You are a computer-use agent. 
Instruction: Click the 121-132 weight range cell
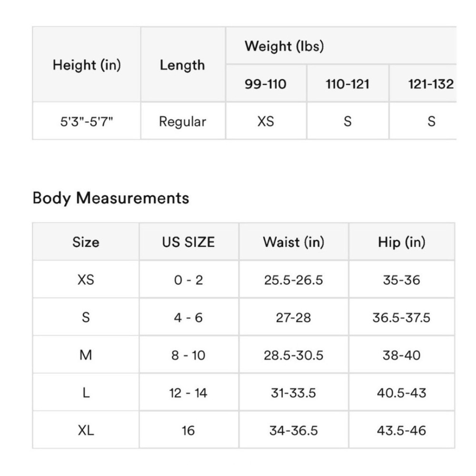(x=423, y=83)
